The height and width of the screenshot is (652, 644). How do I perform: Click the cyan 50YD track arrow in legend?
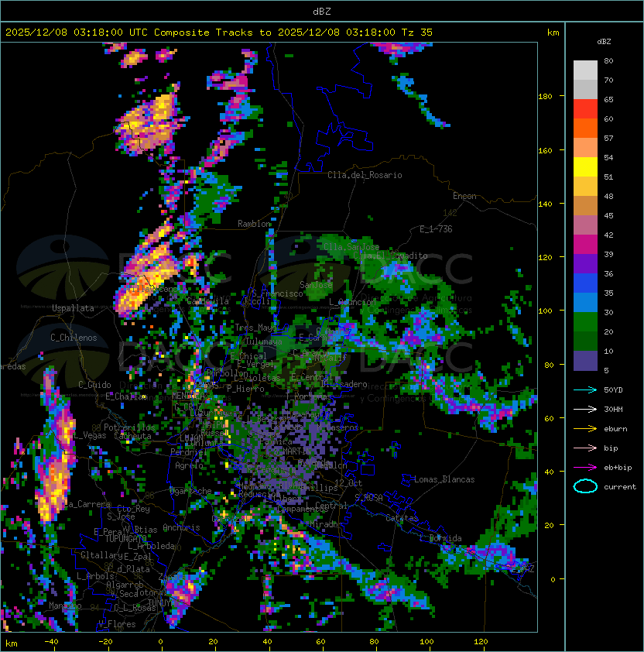(585, 389)
